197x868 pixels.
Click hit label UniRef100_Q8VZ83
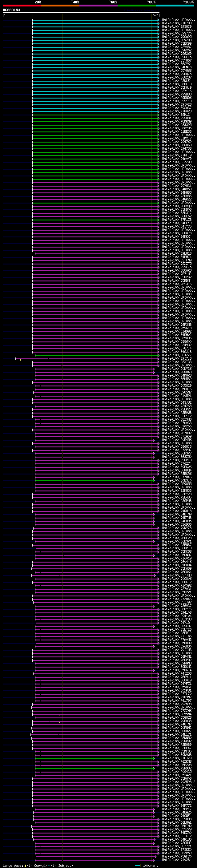[x=177, y=40]
